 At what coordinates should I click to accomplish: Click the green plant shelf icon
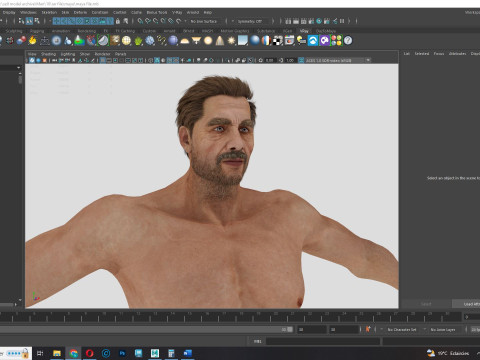point(138,41)
